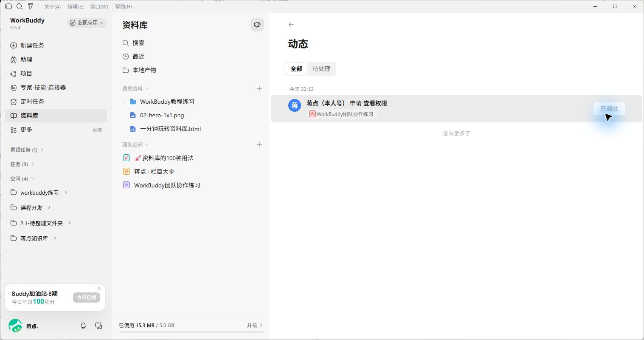
Task: Click the 新建任务 sidebar item
Action: click(x=56, y=45)
